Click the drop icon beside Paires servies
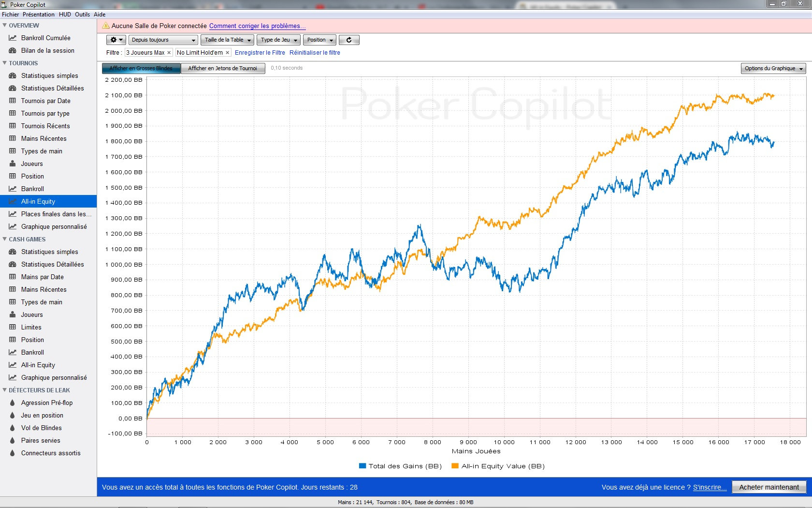The height and width of the screenshot is (508, 812). coord(13,440)
